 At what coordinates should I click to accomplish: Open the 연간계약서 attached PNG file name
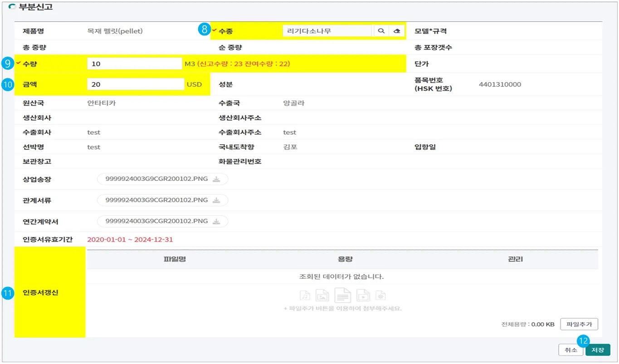156,222
